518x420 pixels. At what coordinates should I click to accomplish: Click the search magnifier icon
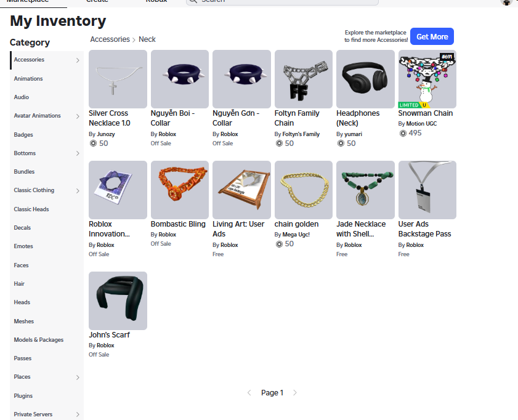tap(193, 1)
